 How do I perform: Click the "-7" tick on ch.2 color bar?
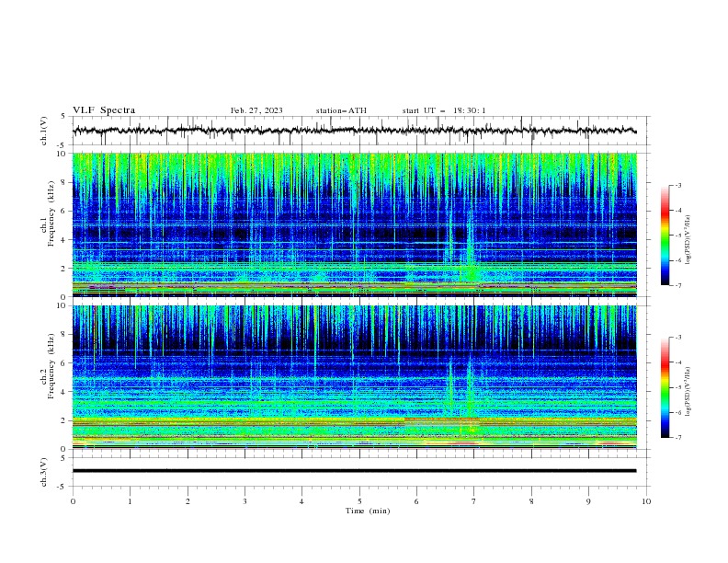(677, 437)
